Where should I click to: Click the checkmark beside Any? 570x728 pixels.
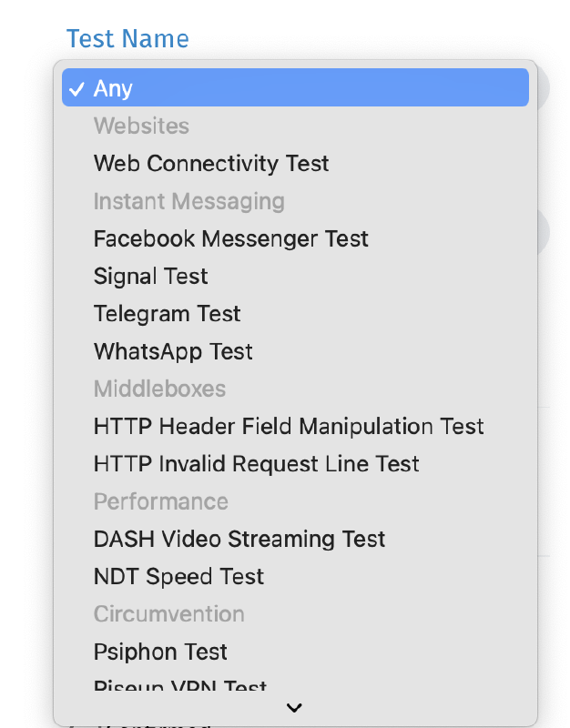tap(77, 87)
